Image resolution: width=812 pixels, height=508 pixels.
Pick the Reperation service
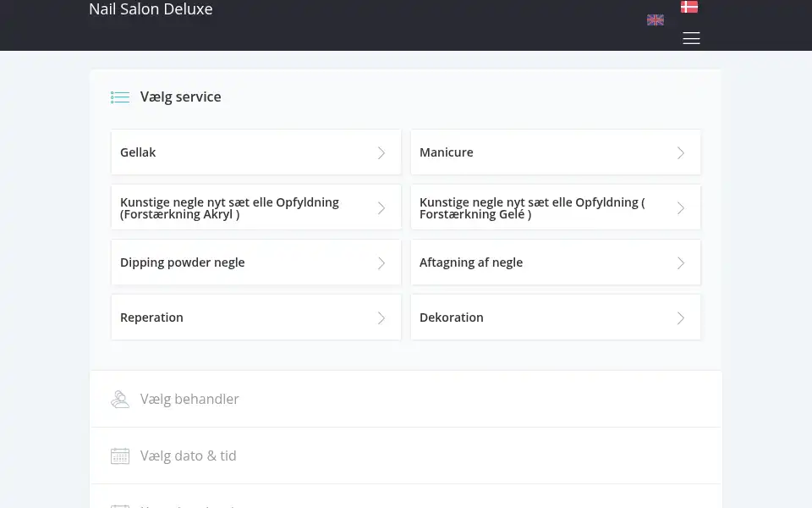tap(256, 317)
